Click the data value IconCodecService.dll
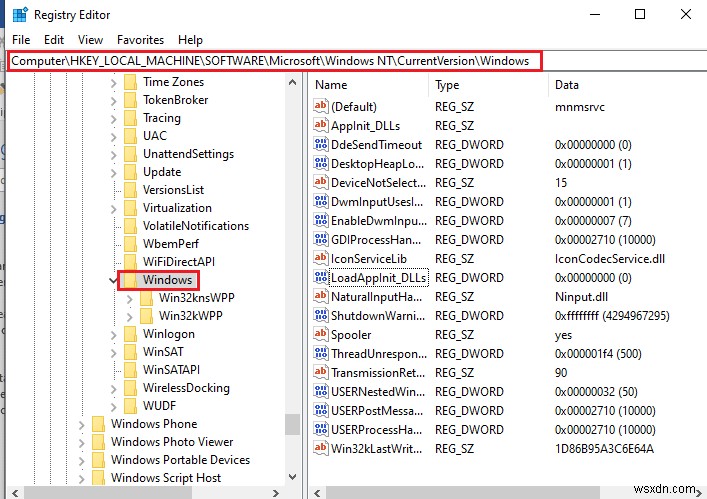Image resolution: width=707 pixels, height=499 pixels. pyautogui.click(x=610, y=259)
